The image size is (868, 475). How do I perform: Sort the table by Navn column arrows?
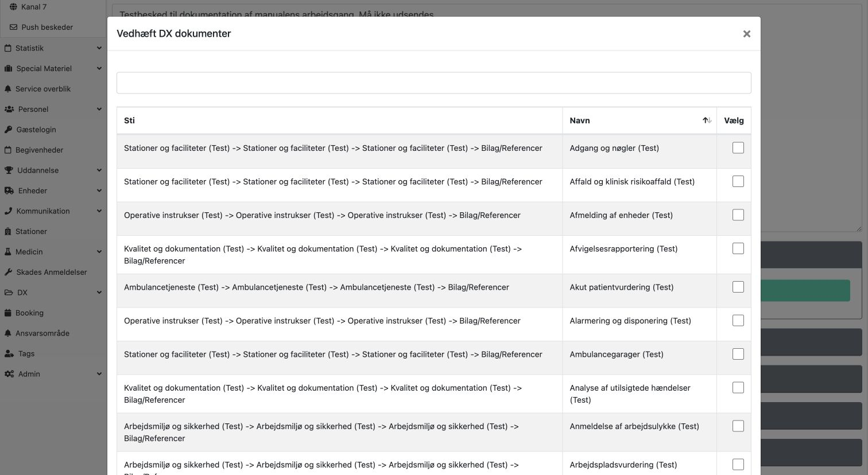coord(707,120)
